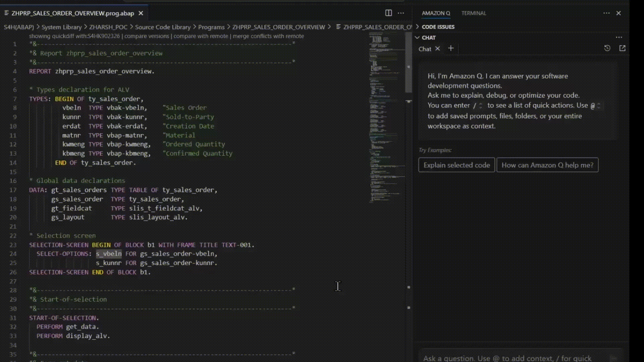Viewport: 644px width, 362px height.
Task: Close the ZHPRP_SALES_ORDER_OVERVIEW.prog.abap tab
Action: pyautogui.click(x=141, y=13)
